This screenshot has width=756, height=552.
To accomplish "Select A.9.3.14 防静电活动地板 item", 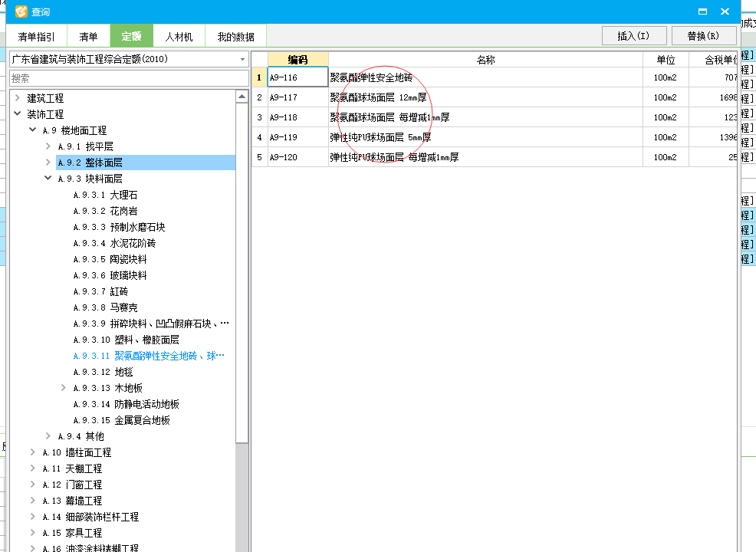I will coord(126,404).
